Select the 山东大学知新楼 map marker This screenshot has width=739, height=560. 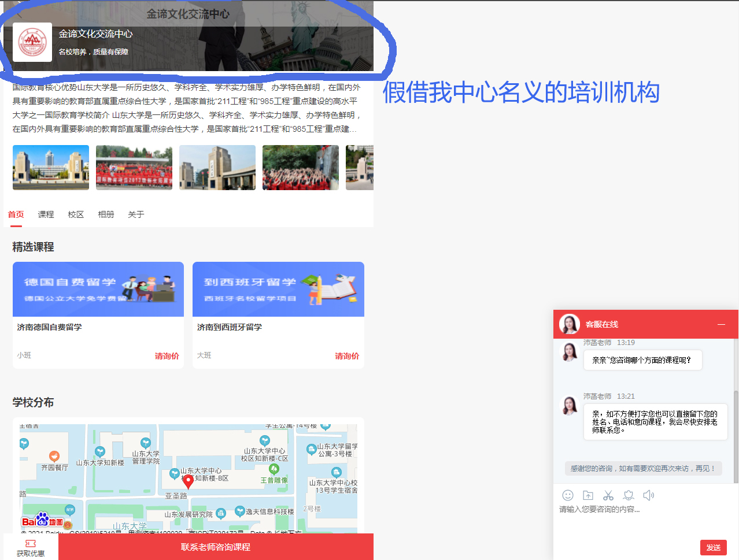pyautogui.click(x=100, y=452)
